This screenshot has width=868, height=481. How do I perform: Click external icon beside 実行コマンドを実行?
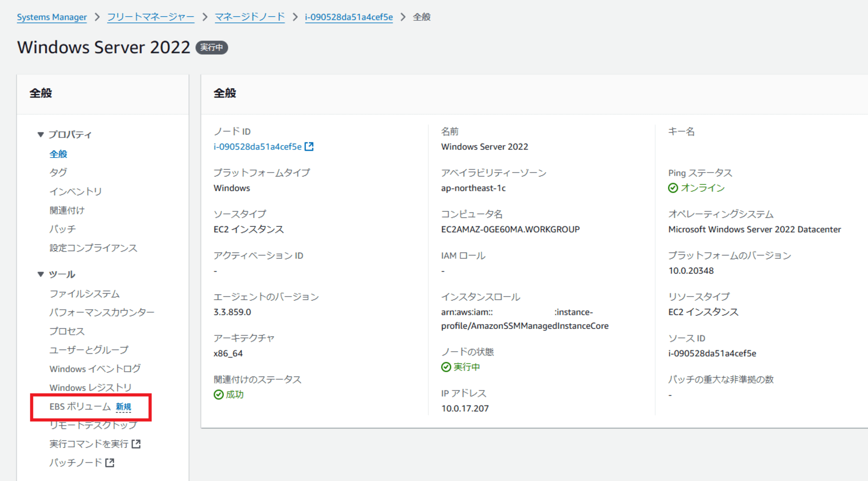point(136,444)
